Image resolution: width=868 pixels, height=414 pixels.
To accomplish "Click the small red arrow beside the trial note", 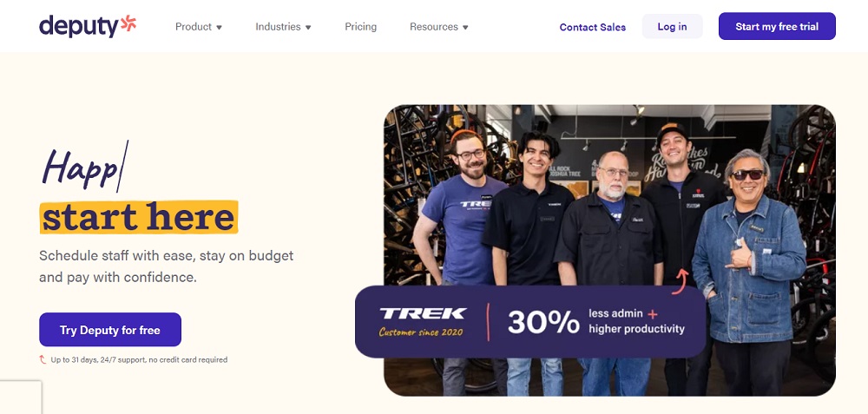I will tap(43, 360).
